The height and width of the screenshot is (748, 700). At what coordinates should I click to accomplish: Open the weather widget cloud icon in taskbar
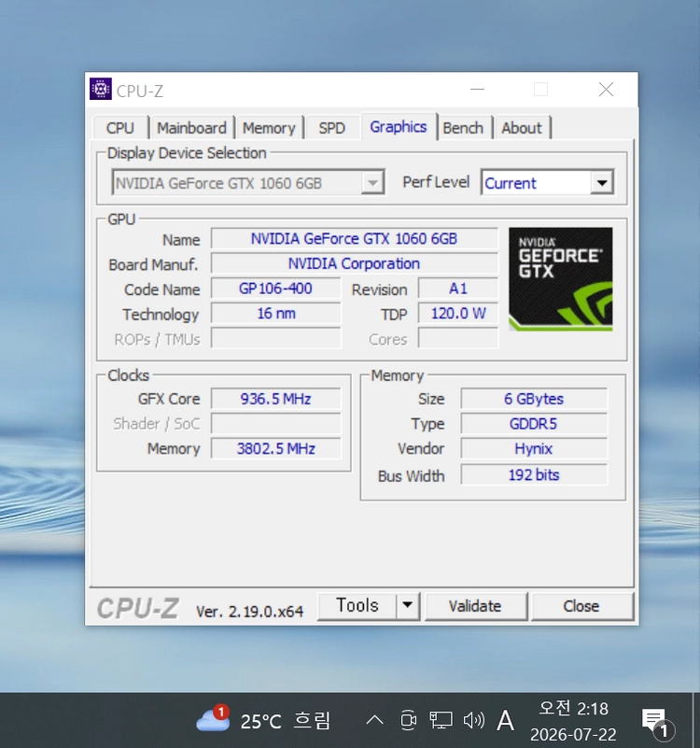[213, 719]
